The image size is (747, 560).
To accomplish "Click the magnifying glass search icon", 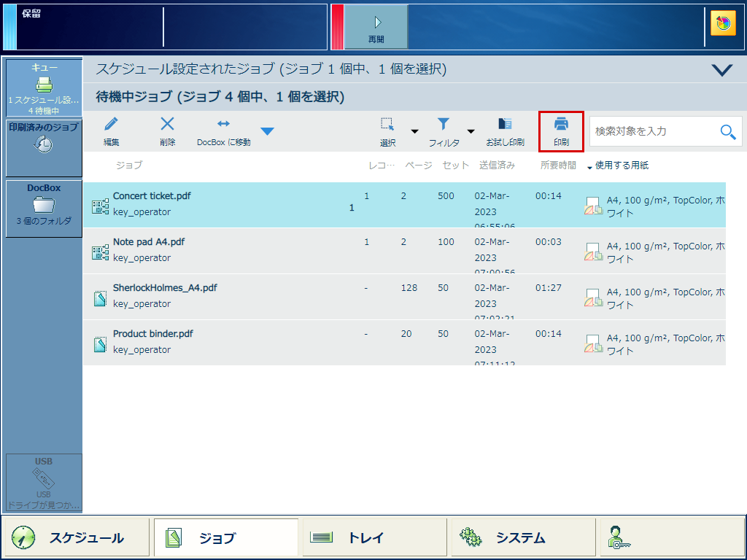I will (728, 131).
